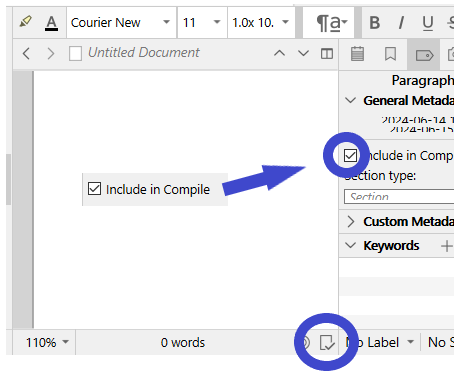The height and width of the screenshot is (379, 462).
Task: Toggle bold formatting
Action: point(375,23)
